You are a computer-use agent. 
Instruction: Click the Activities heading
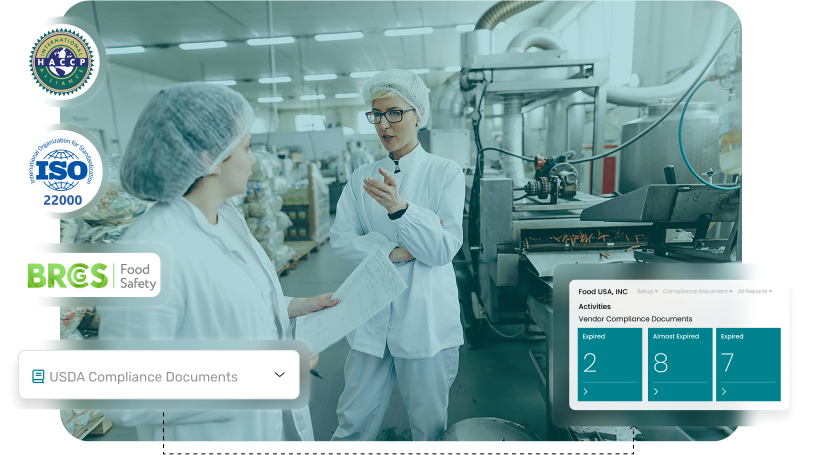595,306
